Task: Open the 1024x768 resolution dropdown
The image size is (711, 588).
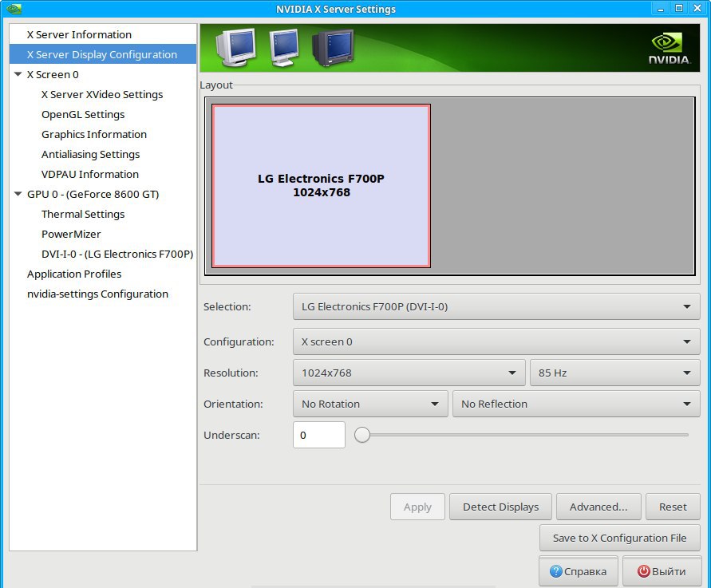Action: (x=409, y=373)
